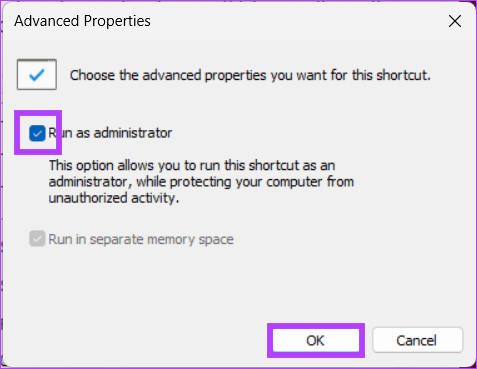
Task: Click the "Advanced Properties" title text
Action: pyautogui.click(x=82, y=21)
